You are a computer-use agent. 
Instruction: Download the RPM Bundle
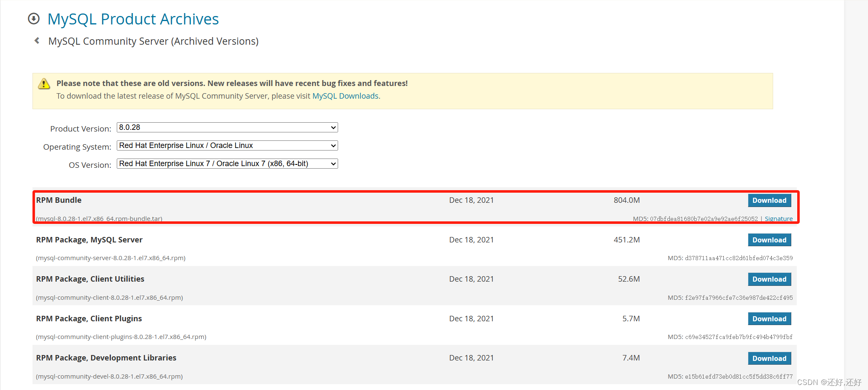[x=769, y=200]
